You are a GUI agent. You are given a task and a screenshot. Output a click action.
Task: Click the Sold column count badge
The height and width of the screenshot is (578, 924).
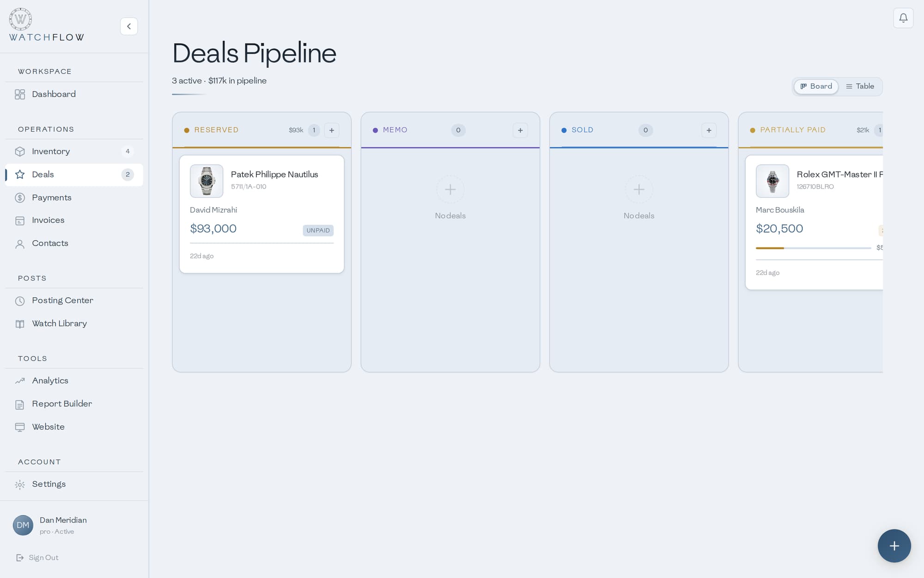point(645,130)
